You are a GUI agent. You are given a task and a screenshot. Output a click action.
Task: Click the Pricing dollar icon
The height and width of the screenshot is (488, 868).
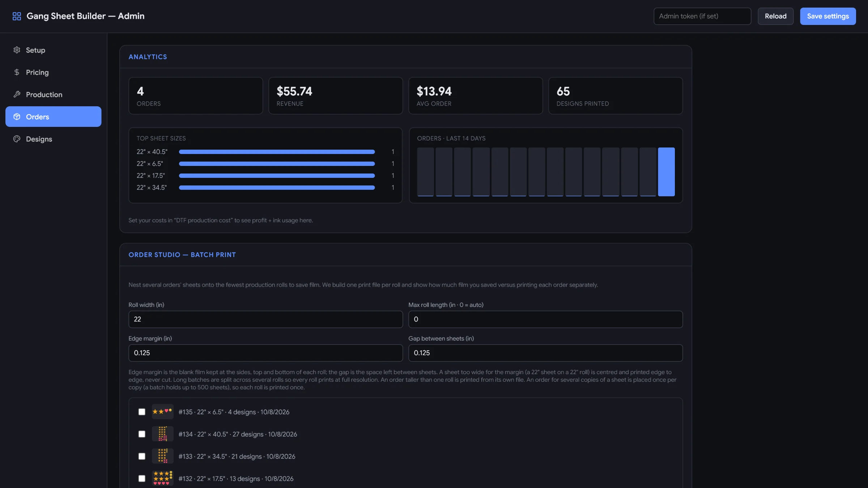point(17,72)
